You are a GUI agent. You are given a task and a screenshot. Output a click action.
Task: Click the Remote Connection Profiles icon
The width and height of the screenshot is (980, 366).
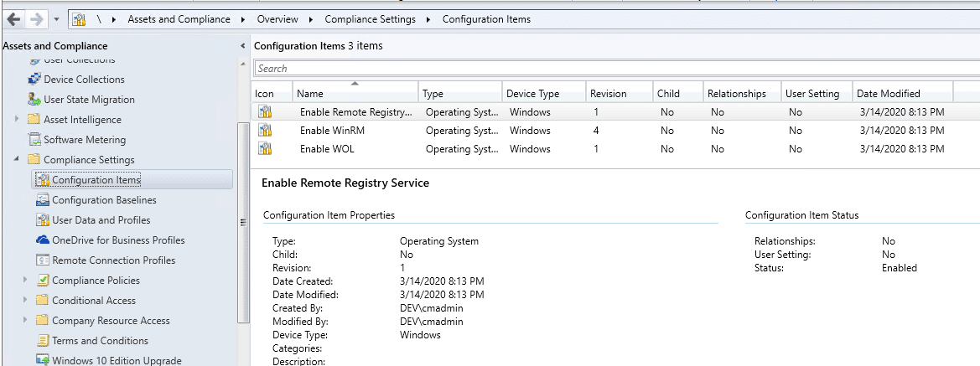tap(43, 260)
